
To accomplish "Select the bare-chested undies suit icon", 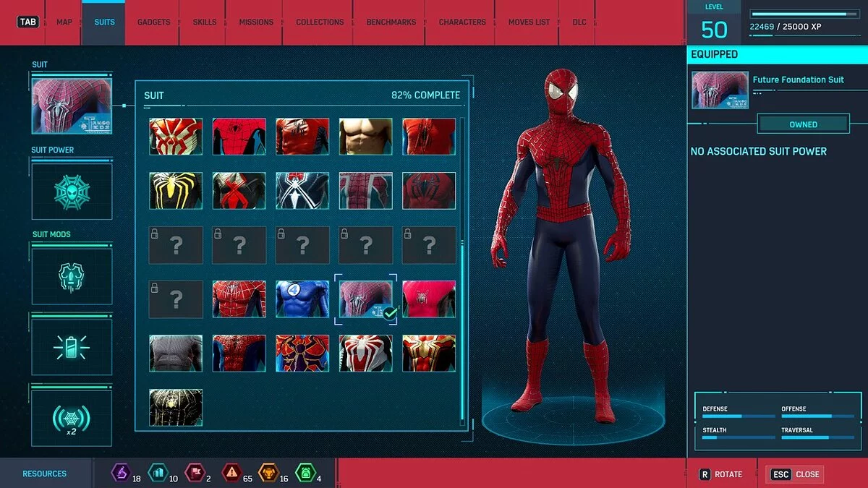I will 366,137.
